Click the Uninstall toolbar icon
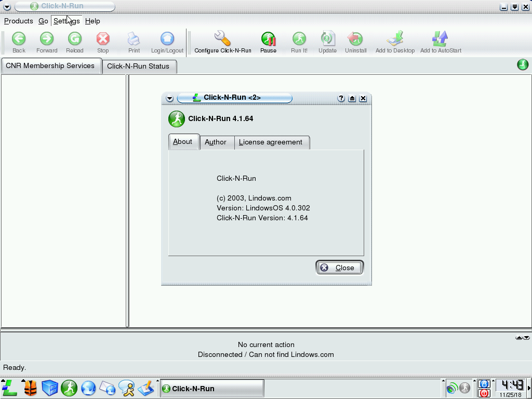Image resolution: width=532 pixels, height=399 pixels. click(x=355, y=38)
